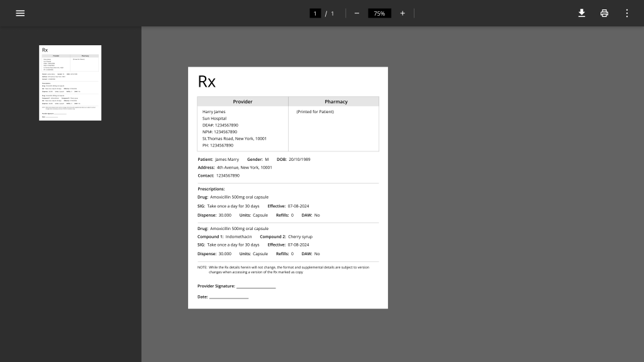Download the PDF with the download icon

pyautogui.click(x=582, y=13)
